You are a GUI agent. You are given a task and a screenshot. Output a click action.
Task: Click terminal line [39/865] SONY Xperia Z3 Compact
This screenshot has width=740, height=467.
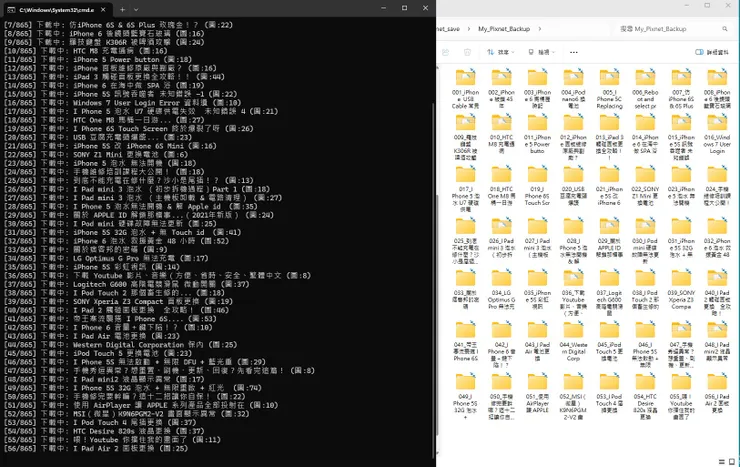coord(118,301)
